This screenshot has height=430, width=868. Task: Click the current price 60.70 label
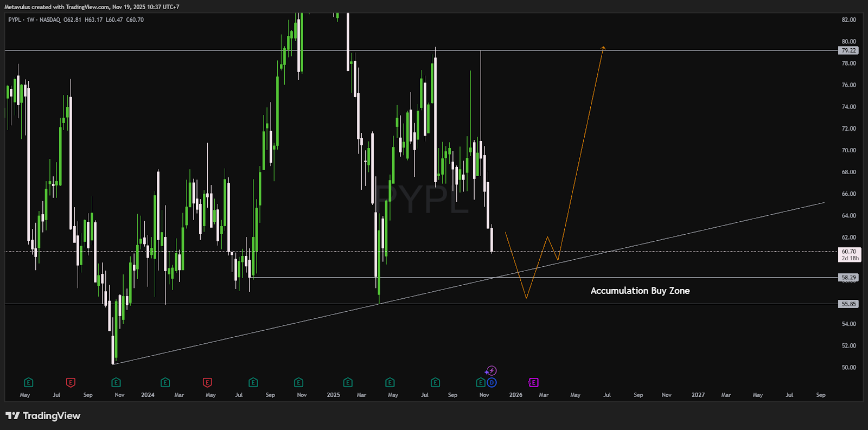(x=849, y=252)
